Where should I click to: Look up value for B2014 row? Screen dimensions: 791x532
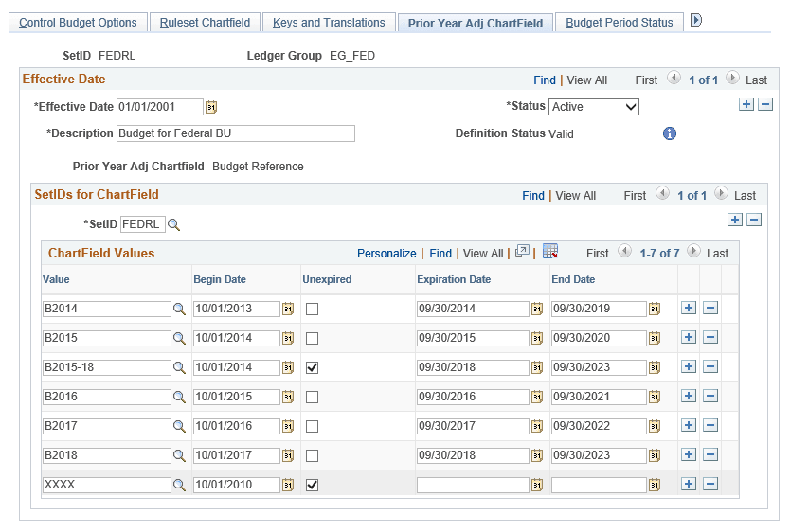[x=179, y=310]
